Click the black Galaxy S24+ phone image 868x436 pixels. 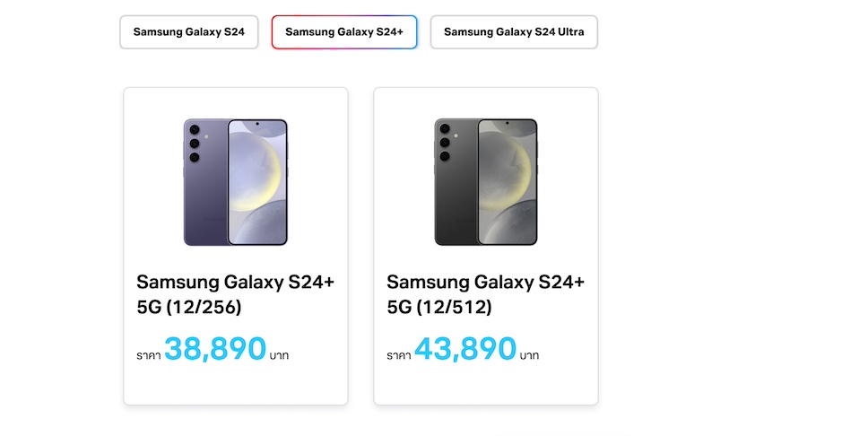click(485, 182)
